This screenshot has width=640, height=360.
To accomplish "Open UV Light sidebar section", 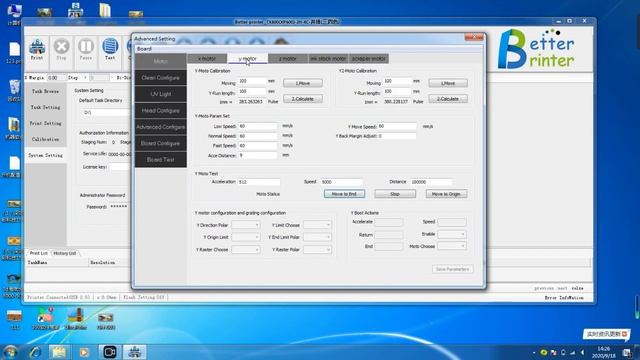I will click(161, 94).
